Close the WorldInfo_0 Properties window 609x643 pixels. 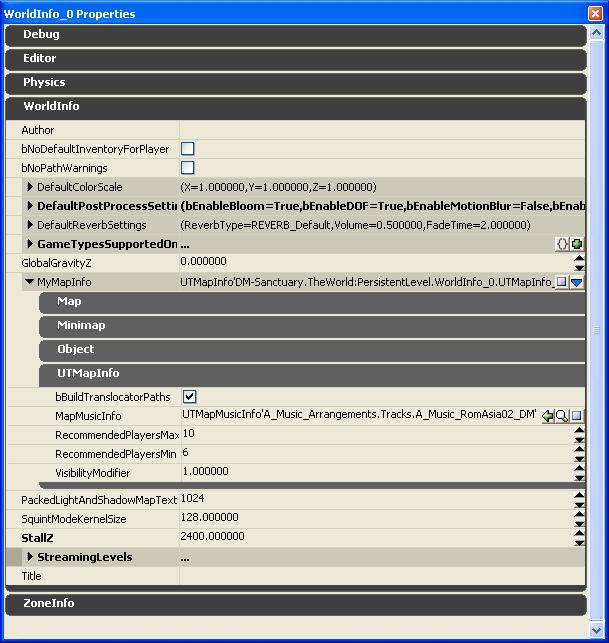pyautogui.click(x=597, y=13)
